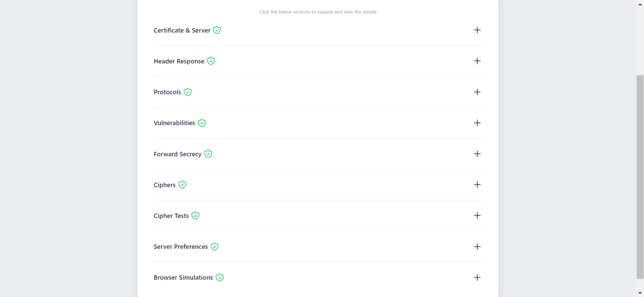This screenshot has height=297, width=644.
Task: Click the green shield icon beside Certificate & Server
Action: point(217,30)
